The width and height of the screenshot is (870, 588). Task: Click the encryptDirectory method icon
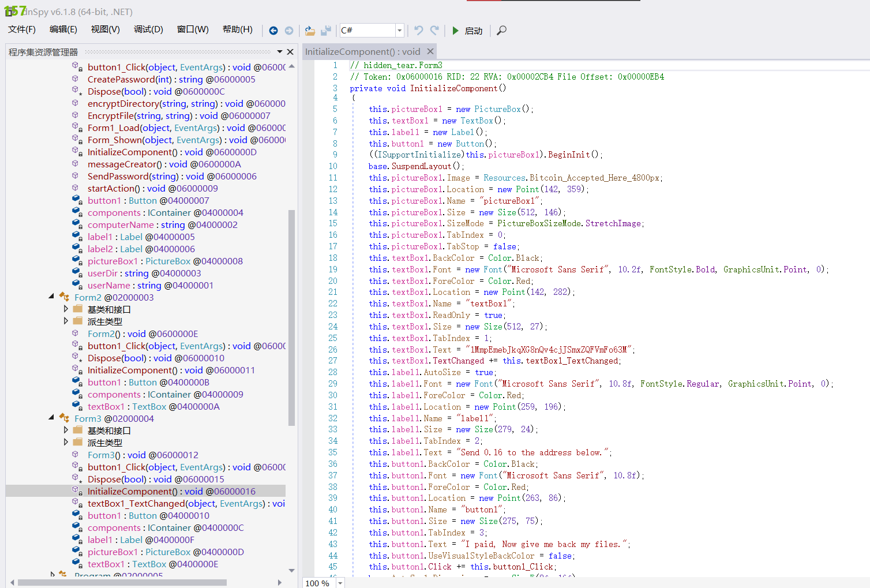[x=75, y=103]
